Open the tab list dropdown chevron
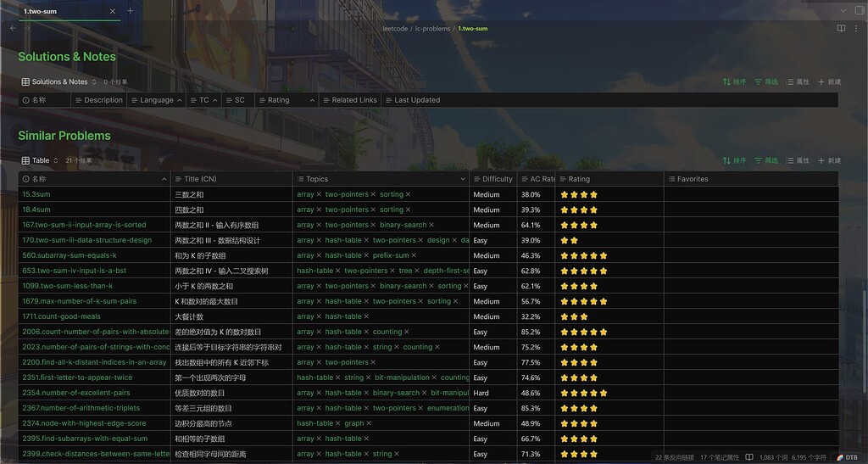Viewport: 868px width, 464px height. click(x=843, y=11)
